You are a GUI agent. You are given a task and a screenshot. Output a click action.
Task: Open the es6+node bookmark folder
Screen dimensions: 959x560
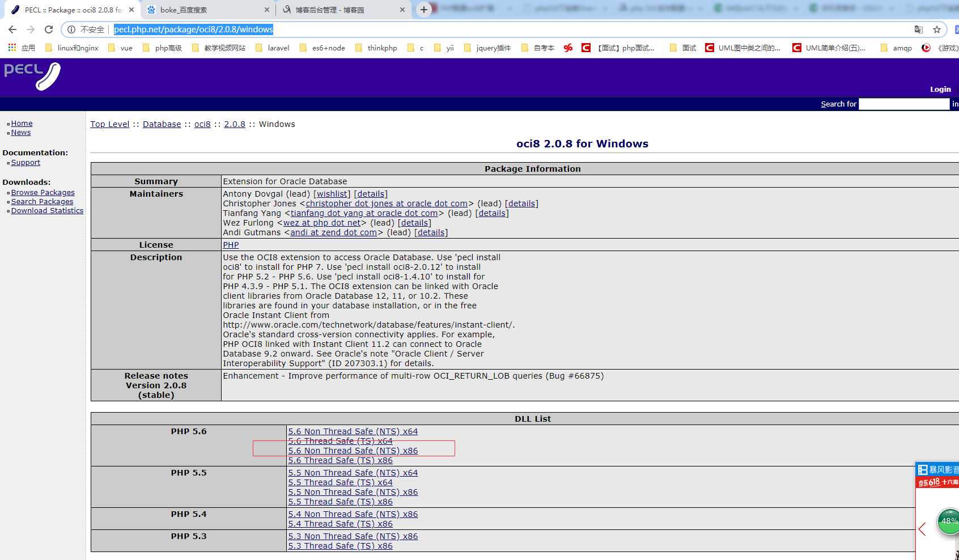[x=322, y=48]
